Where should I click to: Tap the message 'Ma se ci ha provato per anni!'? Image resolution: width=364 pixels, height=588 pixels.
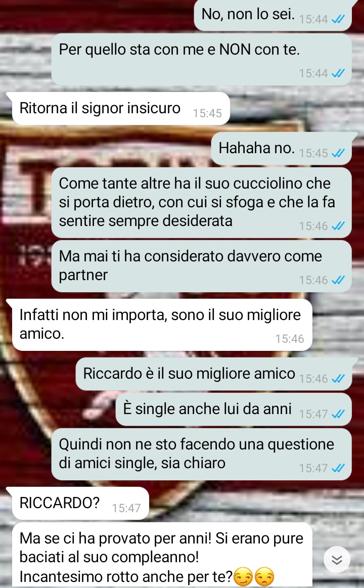click(162, 555)
